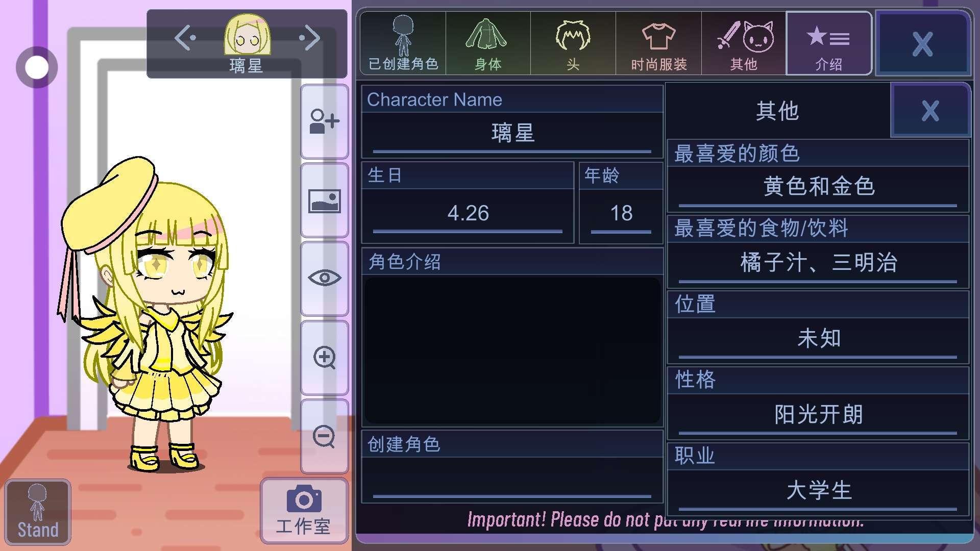Screen dimensions: 980x551
Task: Switch to the 身体 body tab
Action: (x=488, y=44)
